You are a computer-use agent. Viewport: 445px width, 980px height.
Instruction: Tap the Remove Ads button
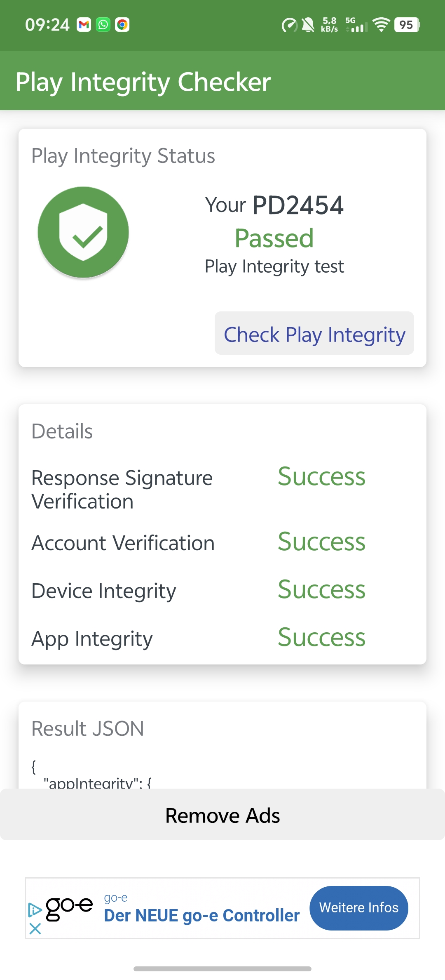point(222,815)
